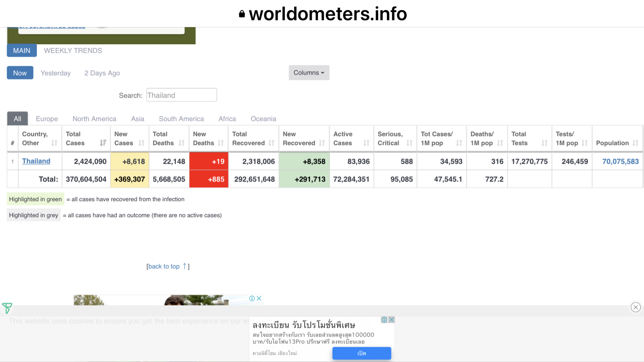Click the Highlighted in green legend
Screen dimensions: 644x362
(36, 199)
